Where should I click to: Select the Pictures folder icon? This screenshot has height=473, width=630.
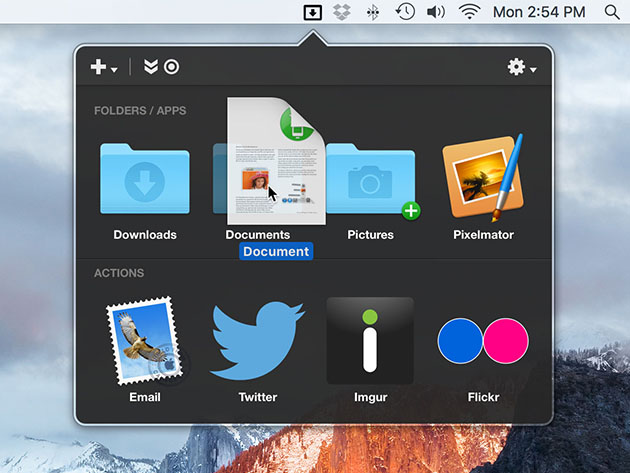click(x=370, y=179)
